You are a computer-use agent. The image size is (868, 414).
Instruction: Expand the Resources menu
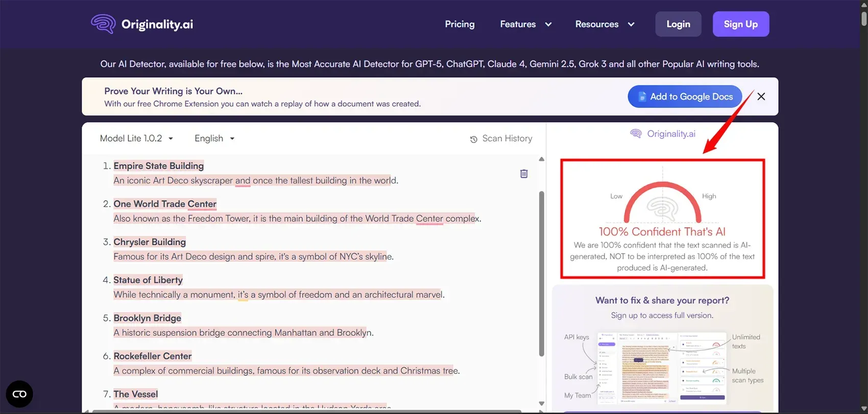(x=605, y=24)
